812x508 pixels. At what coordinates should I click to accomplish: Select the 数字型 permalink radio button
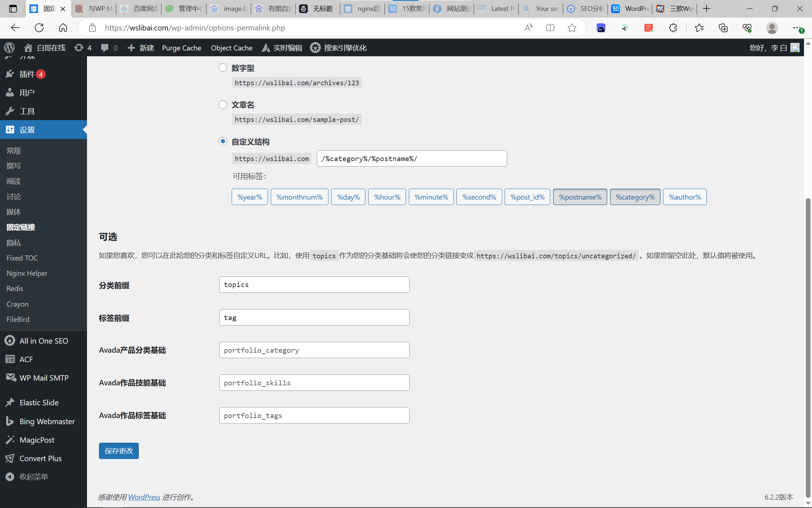click(223, 67)
